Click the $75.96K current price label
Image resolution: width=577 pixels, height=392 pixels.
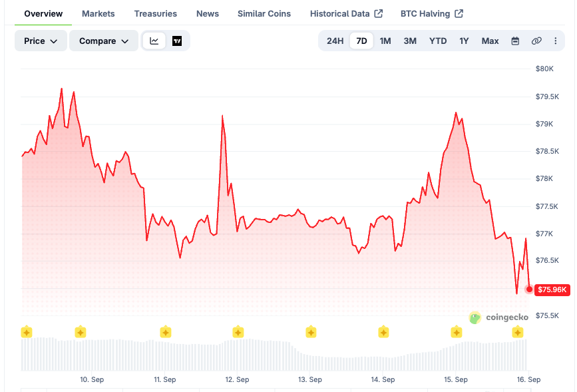(552, 290)
